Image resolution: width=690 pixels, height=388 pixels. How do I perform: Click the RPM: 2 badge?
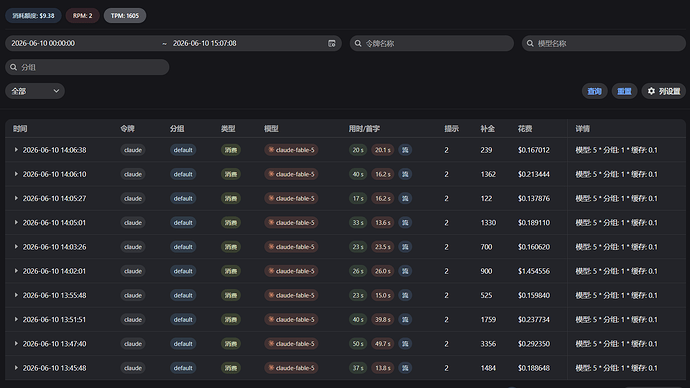[x=83, y=15]
